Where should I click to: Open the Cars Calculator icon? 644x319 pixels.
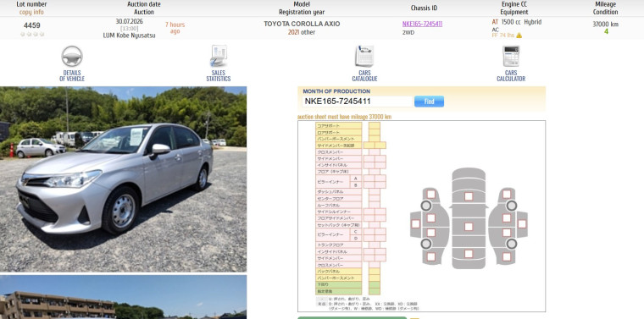(x=511, y=56)
